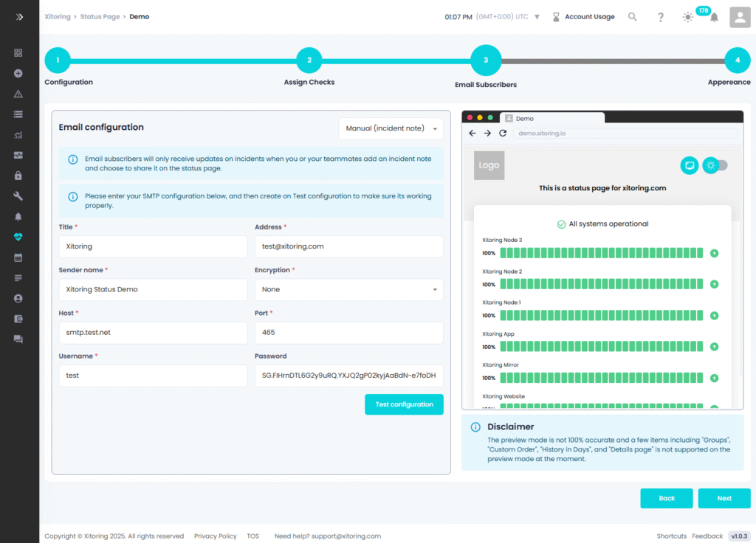The height and width of the screenshot is (543, 756).
Task: Expand the sidebar with double-chevron icon
Action: [18, 17]
